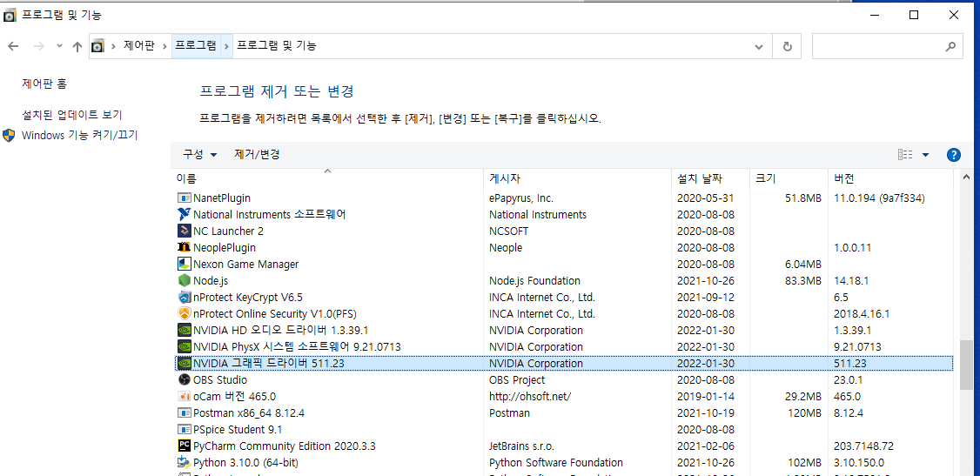Select the http://ohsoft.net/ publisher cell
The height and width of the screenshot is (476, 980).
coord(530,397)
